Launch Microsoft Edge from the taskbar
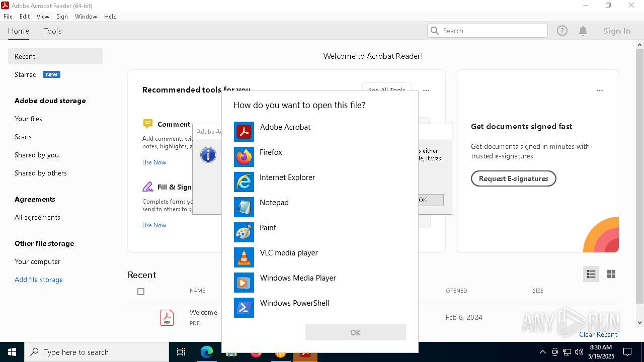 pyautogui.click(x=207, y=352)
